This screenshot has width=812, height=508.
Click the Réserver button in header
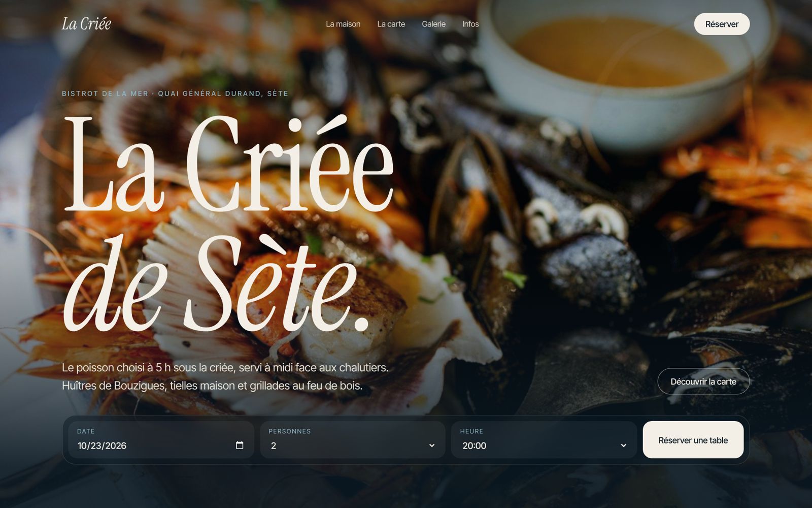pyautogui.click(x=722, y=24)
